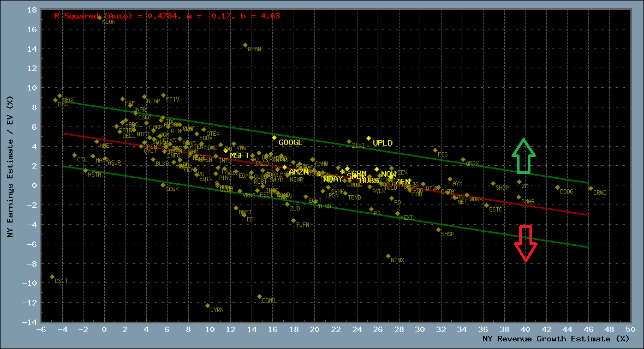Click the MFGP ticker label
Screen dimensions: 644x349
point(69,100)
